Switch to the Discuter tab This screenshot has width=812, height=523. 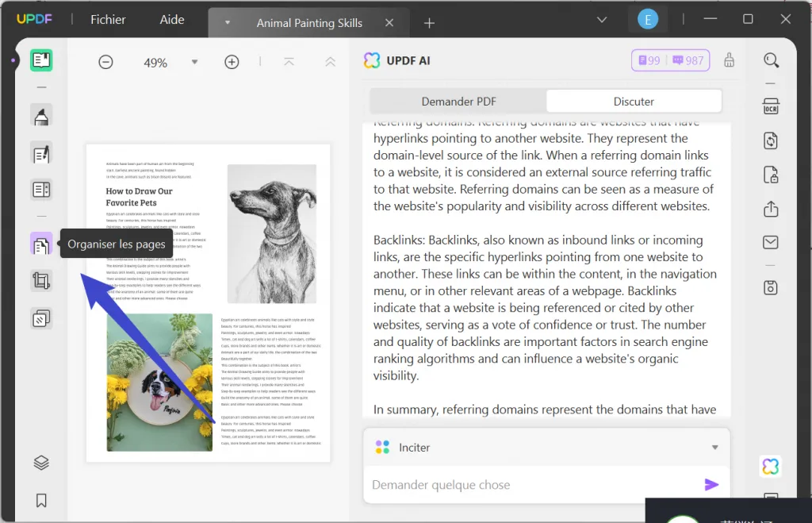[634, 101]
